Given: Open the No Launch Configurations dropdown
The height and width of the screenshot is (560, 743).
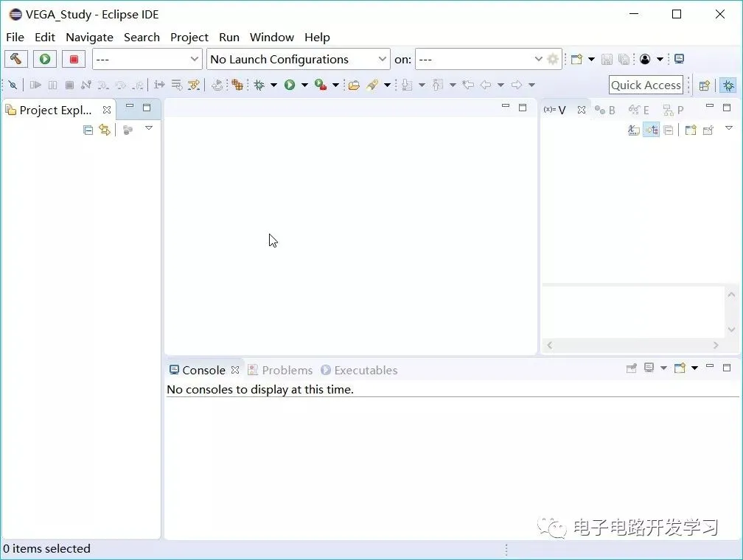Looking at the screenshot, I should click(x=298, y=59).
